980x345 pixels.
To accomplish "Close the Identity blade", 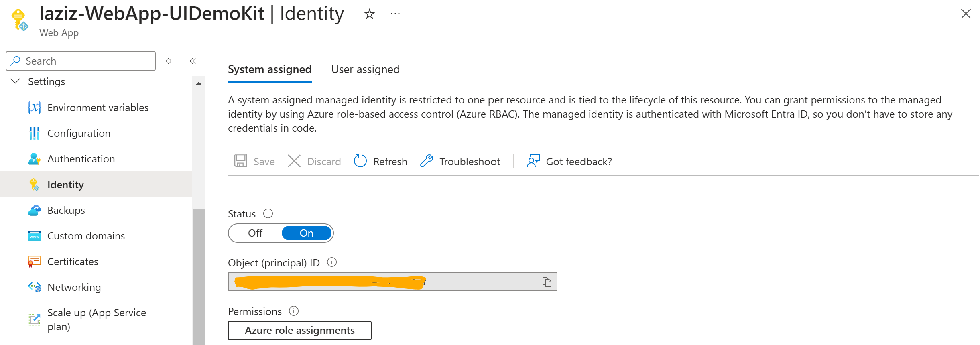I will click(x=966, y=14).
